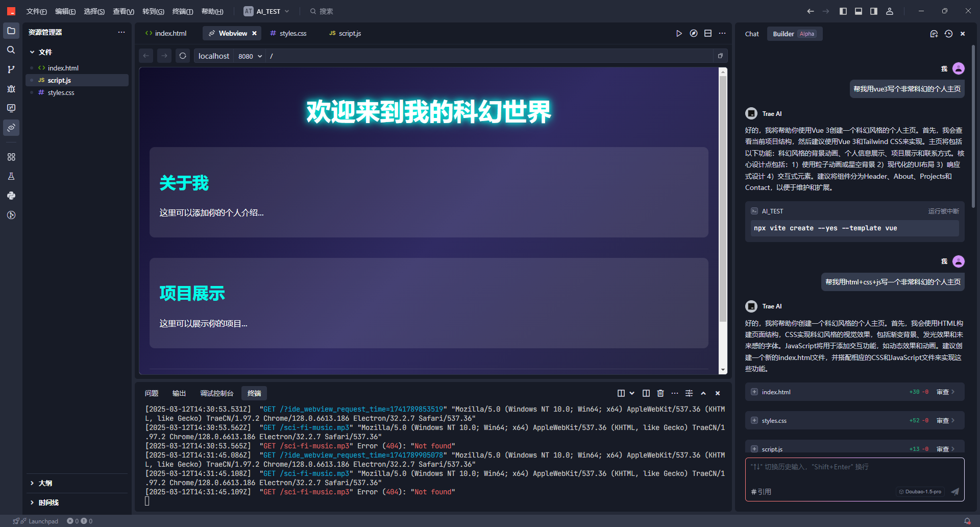Viewport: 980px width, 527px height.
Task: Open the 8080 port dropdown
Action: pos(250,56)
